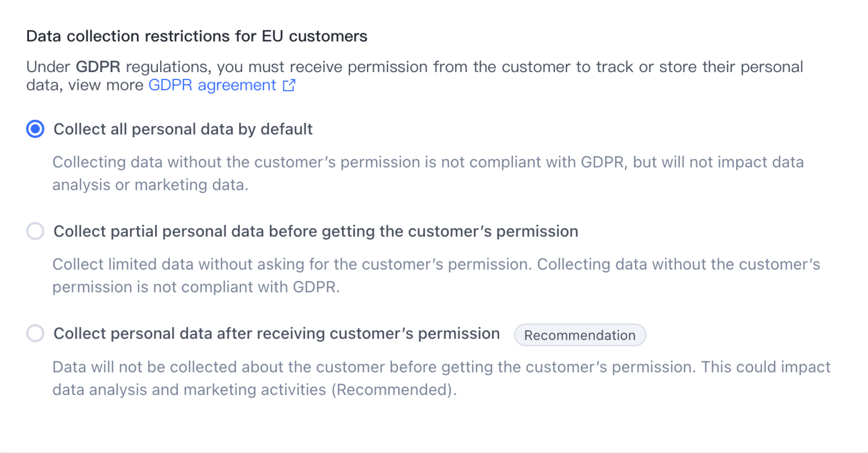Click the 'analysis or marketing data.' text line
868x453 pixels.
click(x=150, y=185)
